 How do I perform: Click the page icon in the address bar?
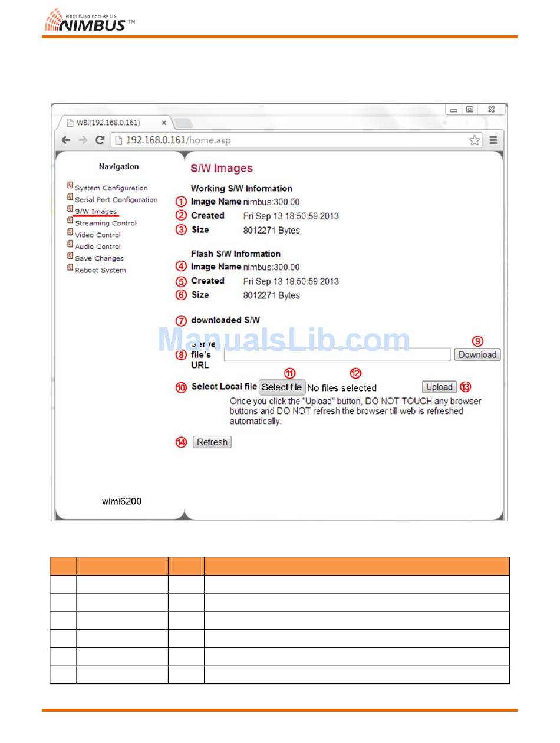(x=118, y=140)
